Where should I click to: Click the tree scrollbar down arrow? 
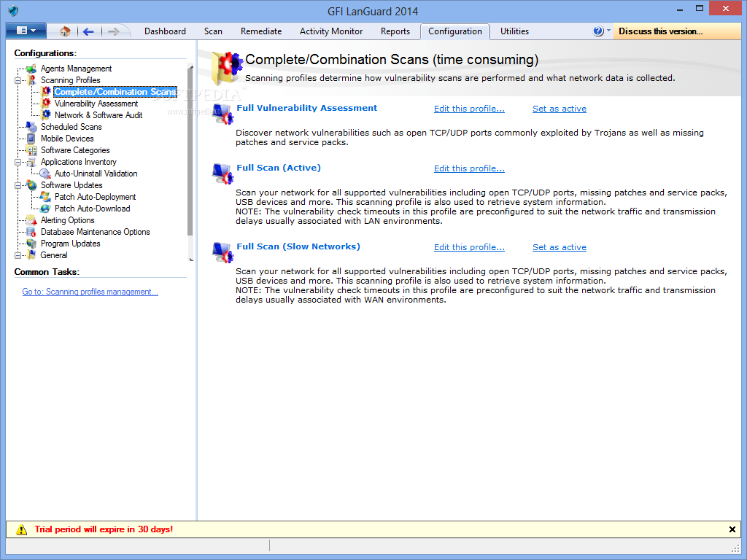[190, 260]
